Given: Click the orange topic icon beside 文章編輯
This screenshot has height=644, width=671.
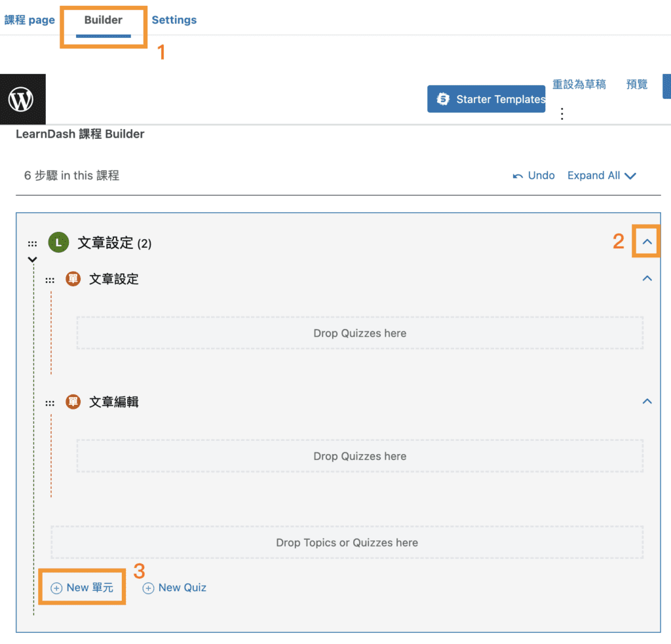Looking at the screenshot, I should (72, 402).
